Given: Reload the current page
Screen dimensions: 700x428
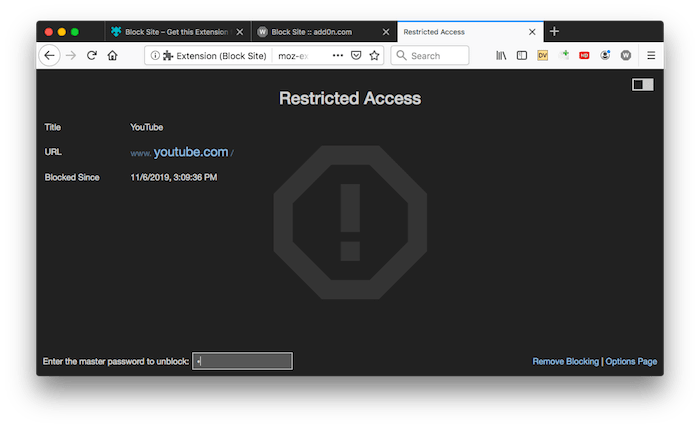Looking at the screenshot, I should tap(92, 56).
